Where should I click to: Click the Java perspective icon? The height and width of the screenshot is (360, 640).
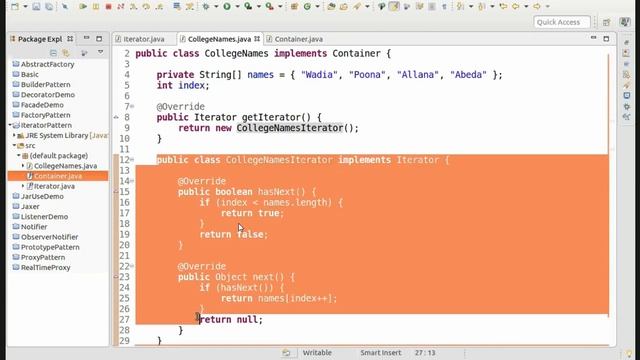pyautogui.click(x=624, y=22)
